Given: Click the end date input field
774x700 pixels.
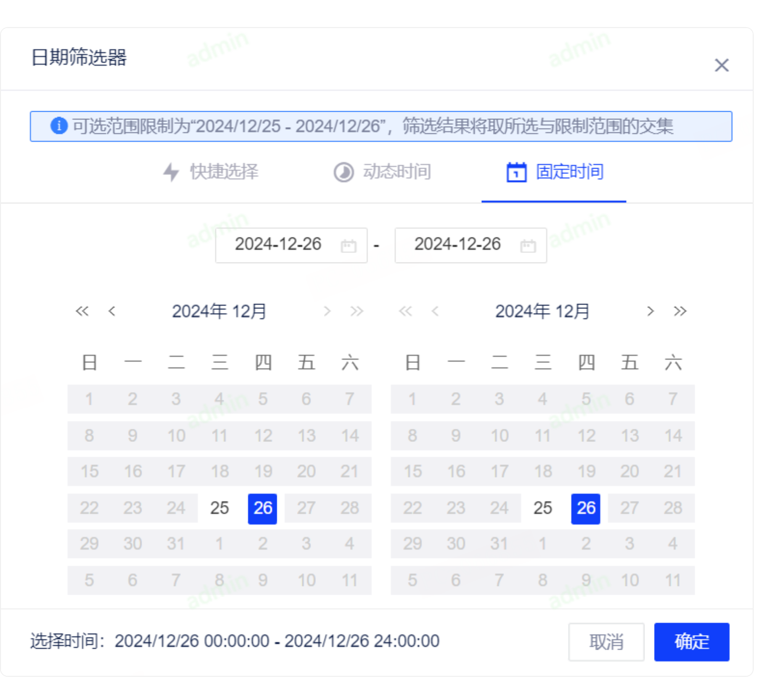Looking at the screenshot, I should pyautogui.click(x=458, y=245).
